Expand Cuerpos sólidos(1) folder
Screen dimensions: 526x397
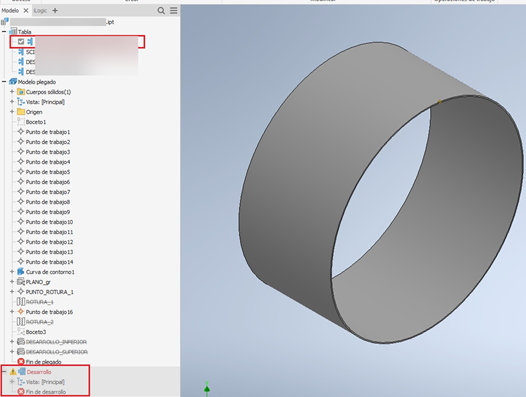coord(12,92)
